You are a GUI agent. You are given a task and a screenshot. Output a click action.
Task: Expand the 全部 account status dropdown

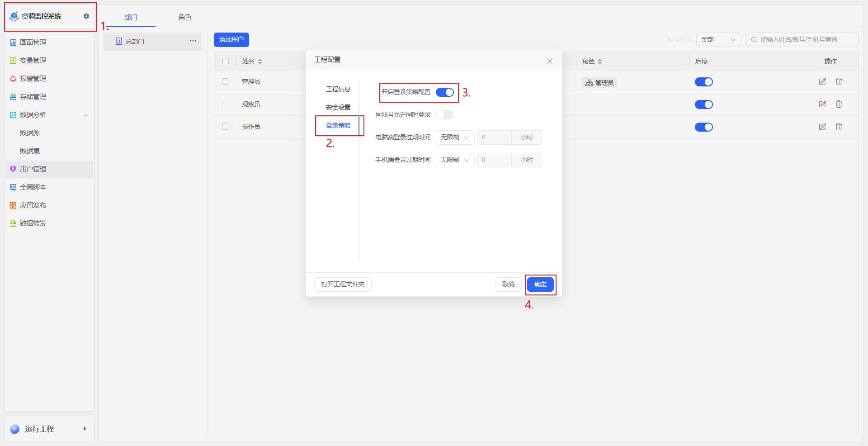click(718, 40)
